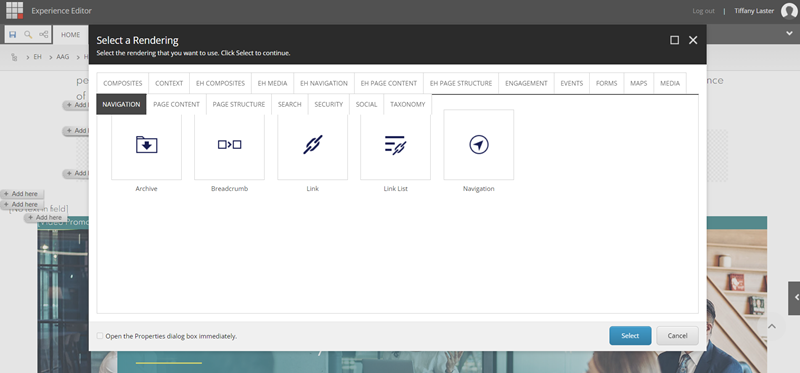Click the Experience Editor title text

[x=62, y=11]
